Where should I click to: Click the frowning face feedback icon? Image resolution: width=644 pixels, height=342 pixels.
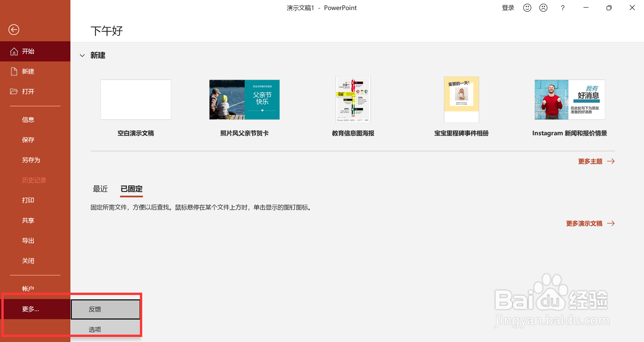[x=543, y=8]
